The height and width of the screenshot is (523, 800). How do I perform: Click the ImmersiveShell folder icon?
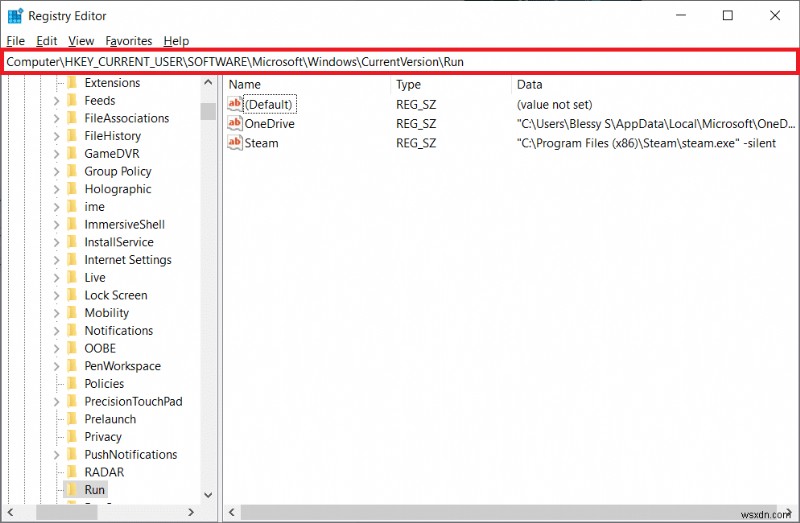[x=72, y=225]
